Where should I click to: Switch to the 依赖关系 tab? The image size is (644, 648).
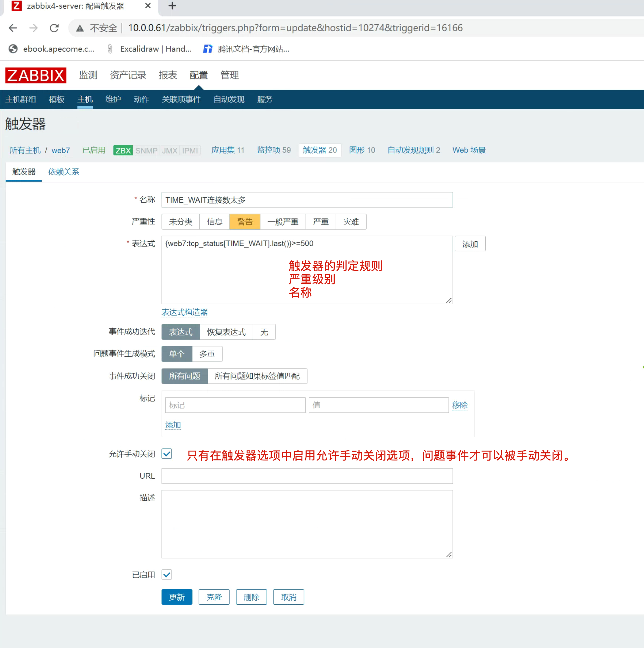pyautogui.click(x=63, y=172)
